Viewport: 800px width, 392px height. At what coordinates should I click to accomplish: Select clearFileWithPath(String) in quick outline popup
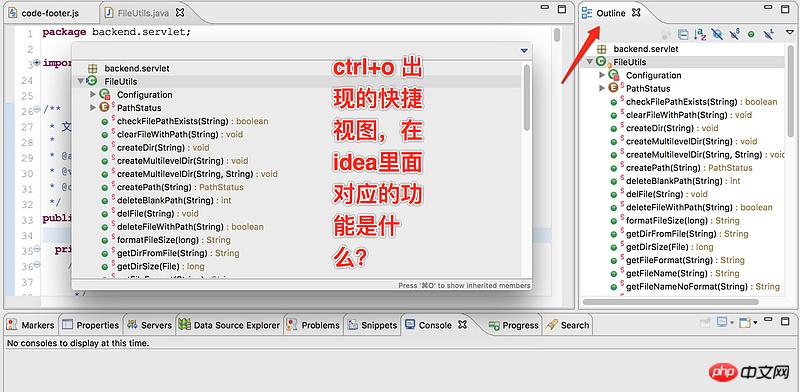(x=180, y=135)
